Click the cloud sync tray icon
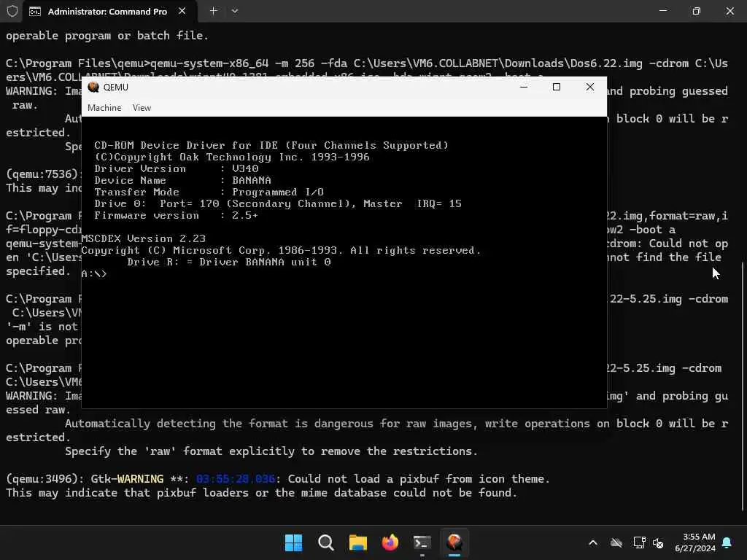This screenshot has width=747, height=560. pos(616,542)
